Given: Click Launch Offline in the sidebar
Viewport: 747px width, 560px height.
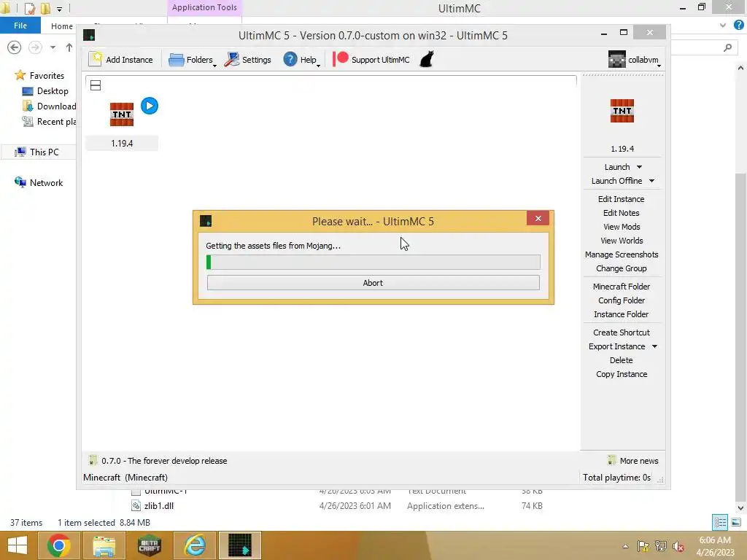Looking at the screenshot, I should [x=616, y=181].
